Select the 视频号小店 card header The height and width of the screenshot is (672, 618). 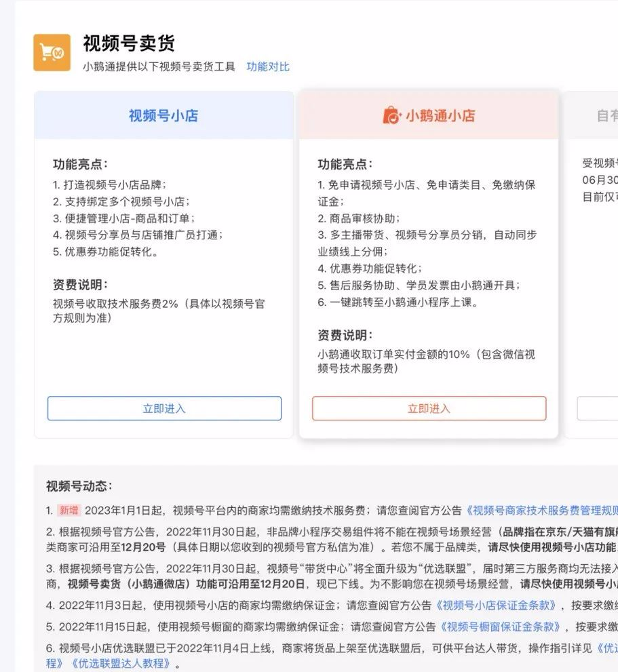[x=164, y=115]
